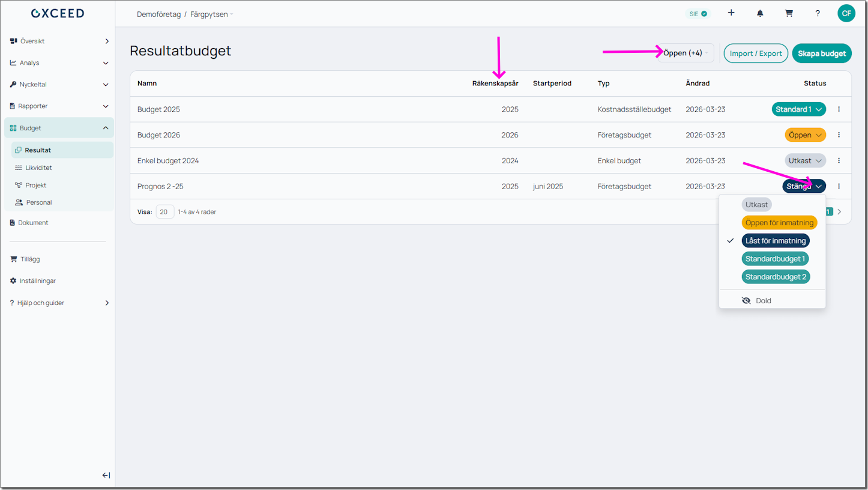The height and width of the screenshot is (490, 868).
Task: Open three-dot menu for Budget 2025
Action: tap(839, 109)
